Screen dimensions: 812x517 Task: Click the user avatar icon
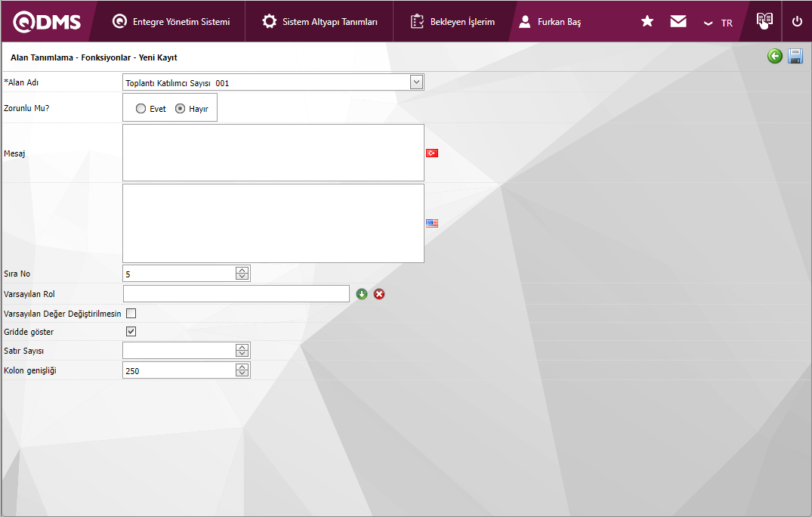524,21
